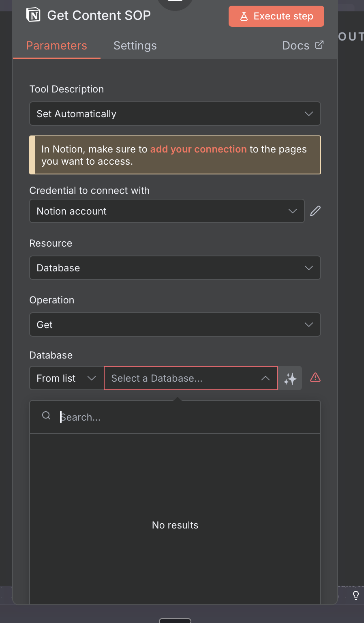
Task: Click the drag handle at the panel bottom
Action: (x=175, y=621)
